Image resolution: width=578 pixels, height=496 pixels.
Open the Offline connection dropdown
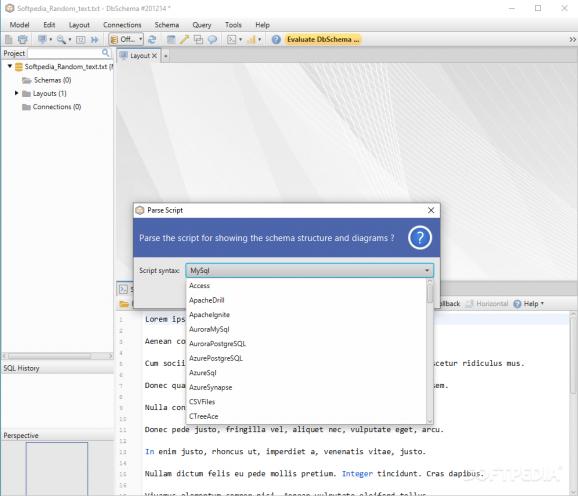[x=126, y=39]
